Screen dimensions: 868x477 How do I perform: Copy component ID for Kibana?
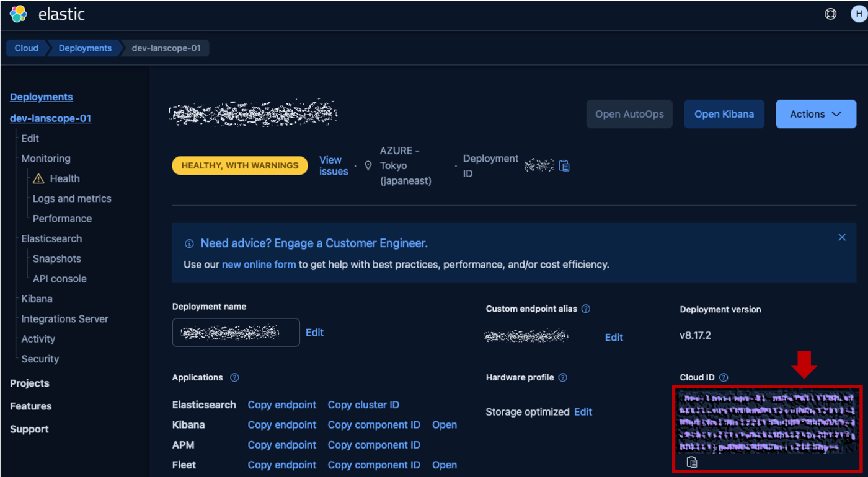tap(374, 425)
